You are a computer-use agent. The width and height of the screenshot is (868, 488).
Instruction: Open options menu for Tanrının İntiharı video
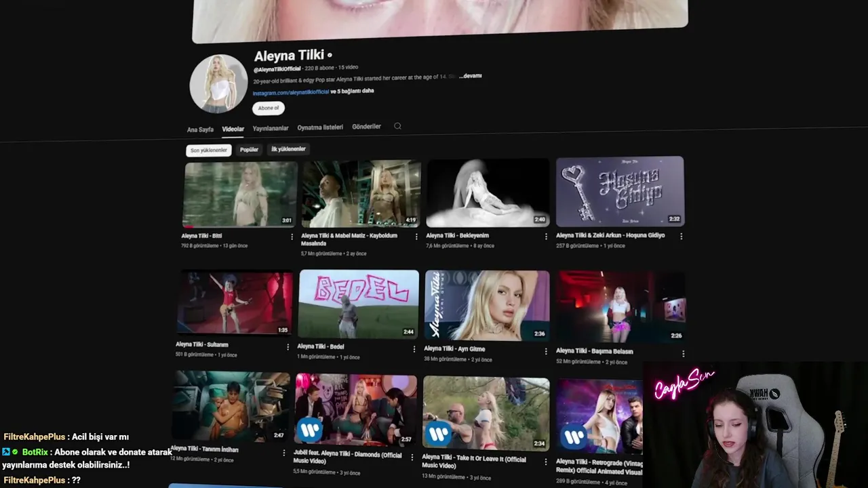[x=283, y=451]
